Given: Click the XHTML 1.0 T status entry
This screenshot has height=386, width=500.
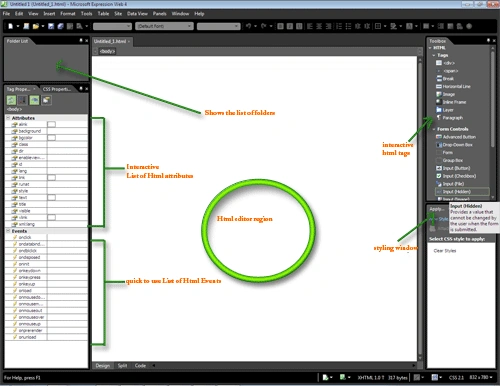Looking at the screenshot, I should click(x=371, y=377).
